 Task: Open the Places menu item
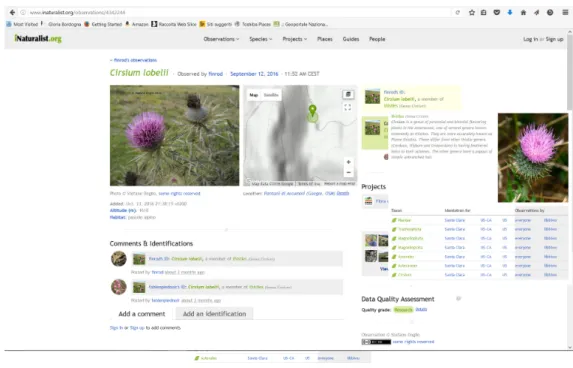[325, 39]
